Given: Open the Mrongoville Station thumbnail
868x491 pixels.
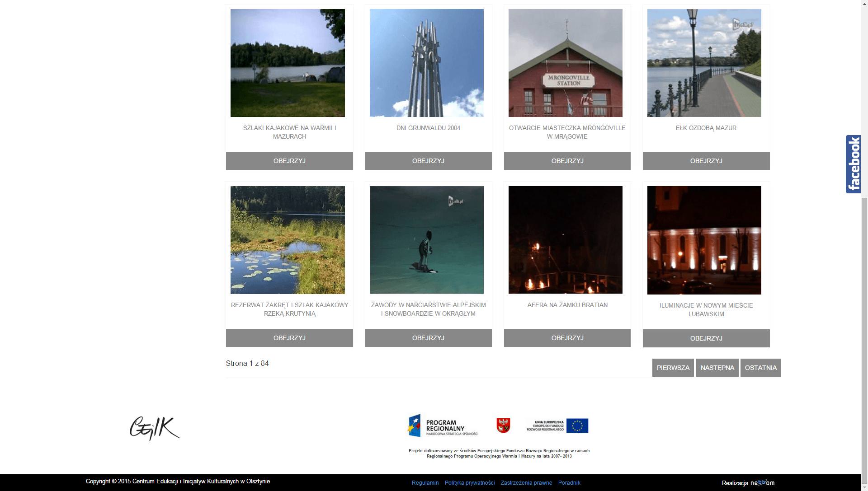Looking at the screenshot, I should pyautogui.click(x=565, y=63).
